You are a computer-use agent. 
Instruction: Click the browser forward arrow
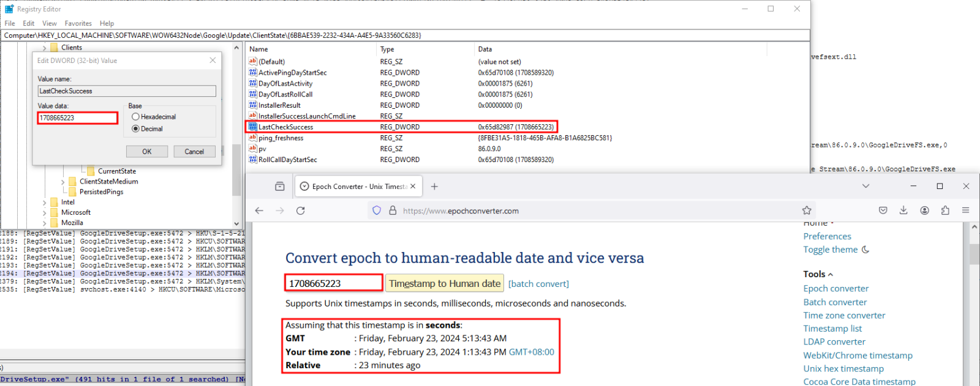[x=280, y=210]
